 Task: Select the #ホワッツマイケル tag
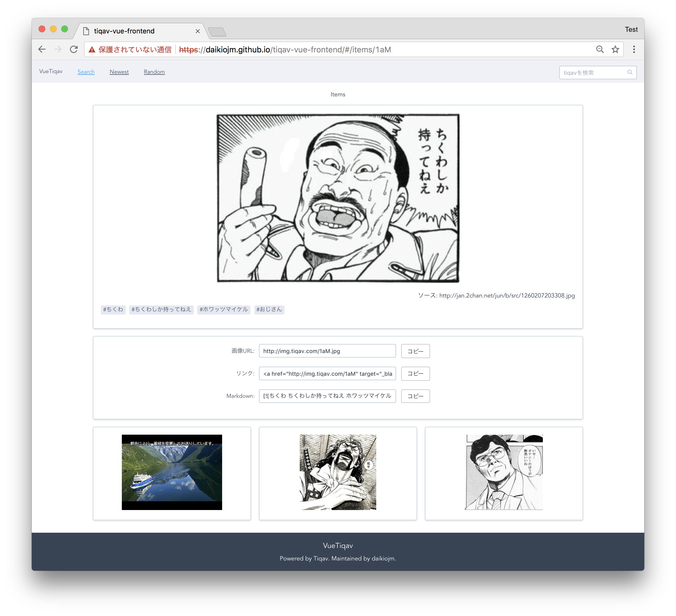pyautogui.click(x=224, y=309)
